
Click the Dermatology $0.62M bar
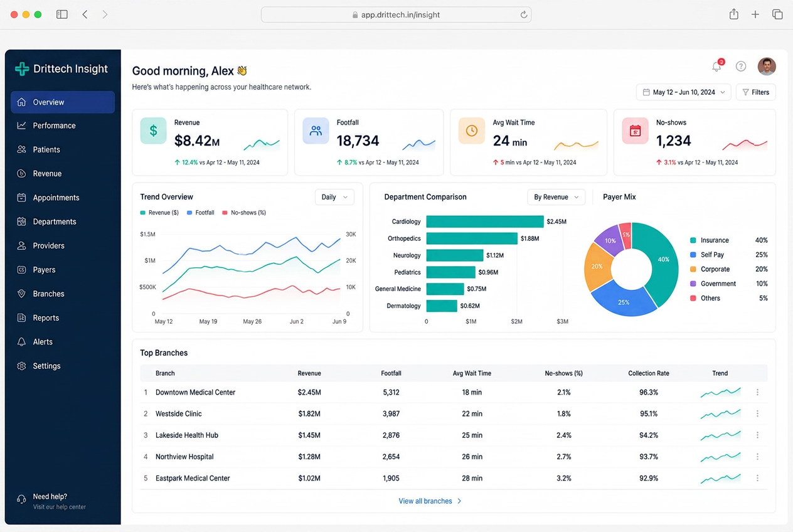(442, 306)
